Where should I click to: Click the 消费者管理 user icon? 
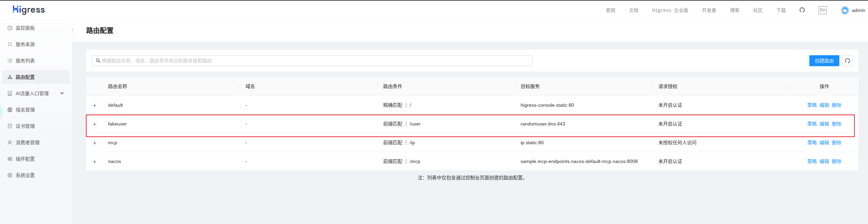tap(10, 143)
